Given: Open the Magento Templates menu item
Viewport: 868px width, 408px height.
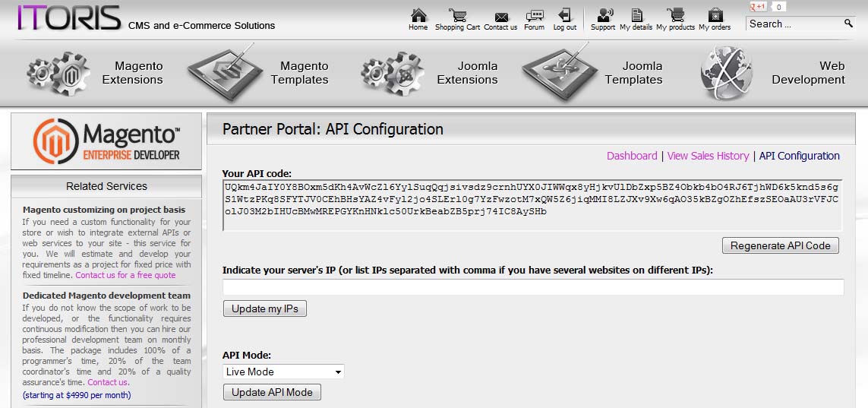Looking at the screenshot, I should pos(299,73).
